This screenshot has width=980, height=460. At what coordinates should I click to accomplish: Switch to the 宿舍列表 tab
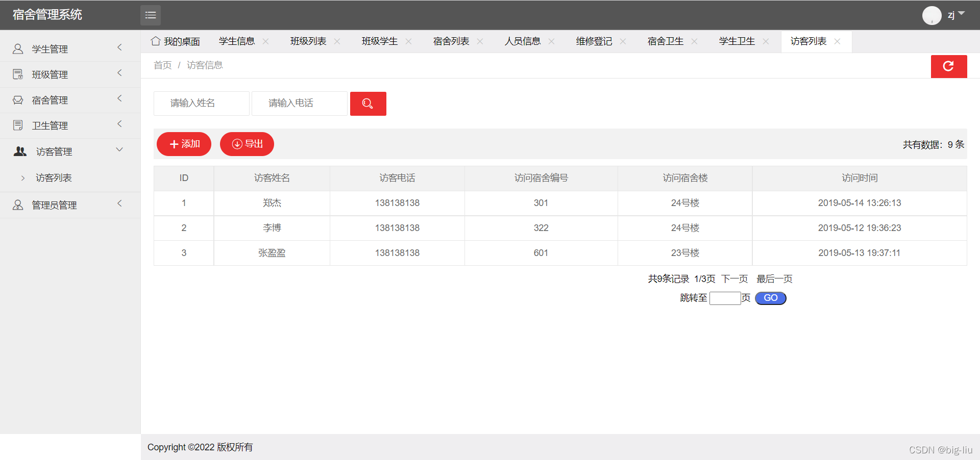click(x=451, y=41)
